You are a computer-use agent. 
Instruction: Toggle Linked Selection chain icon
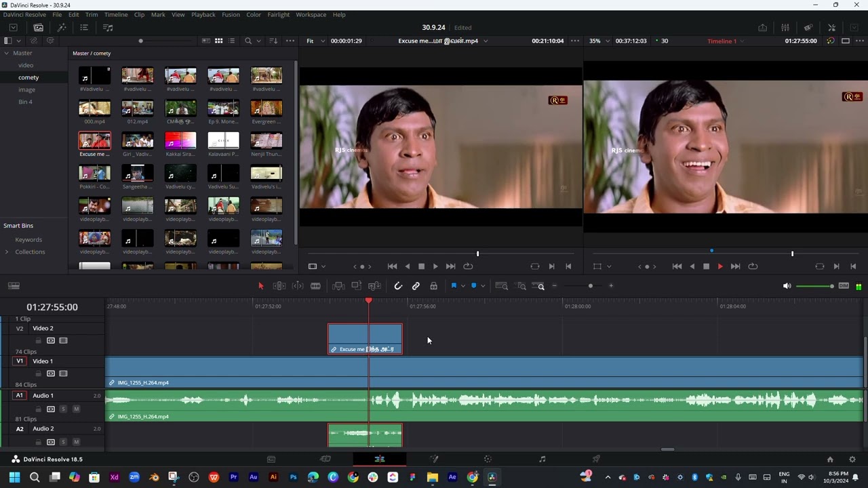[x=416, y=286]
